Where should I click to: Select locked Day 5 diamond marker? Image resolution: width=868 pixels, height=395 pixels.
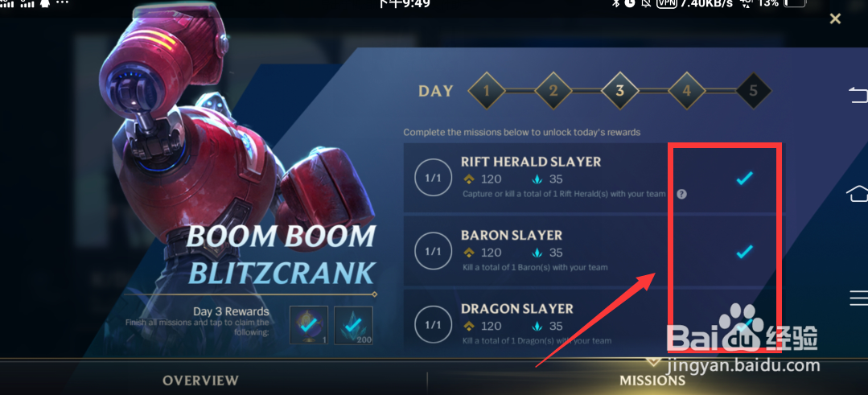point(754,90)
